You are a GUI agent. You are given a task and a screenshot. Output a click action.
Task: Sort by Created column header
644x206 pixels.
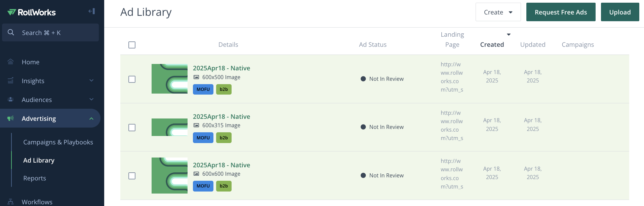tap(492, 44)
